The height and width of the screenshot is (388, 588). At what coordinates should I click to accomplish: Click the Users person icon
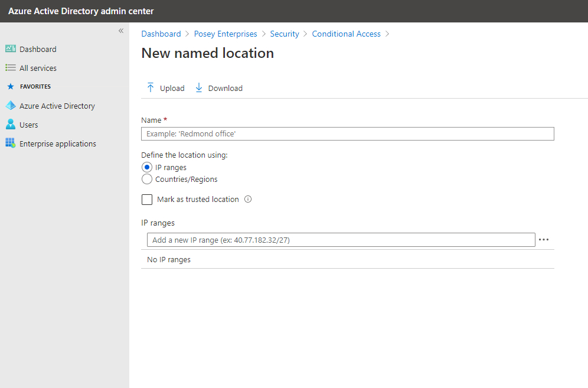[11, 124]
